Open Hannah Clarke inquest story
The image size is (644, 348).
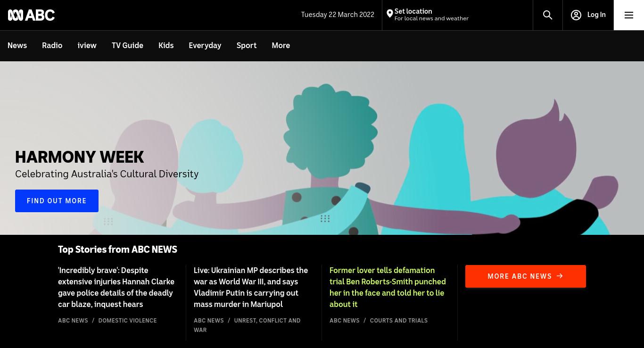116,287
